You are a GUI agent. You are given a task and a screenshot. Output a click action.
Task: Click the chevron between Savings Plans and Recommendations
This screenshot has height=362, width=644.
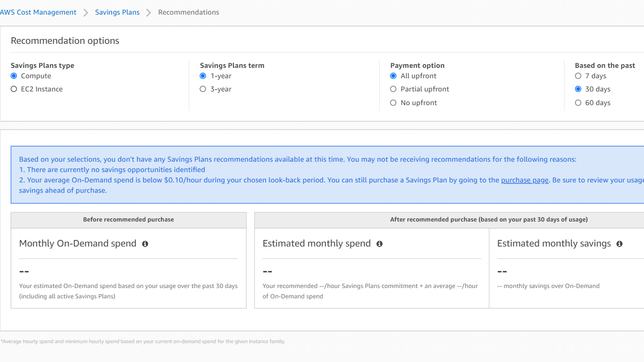coord(148,12)
